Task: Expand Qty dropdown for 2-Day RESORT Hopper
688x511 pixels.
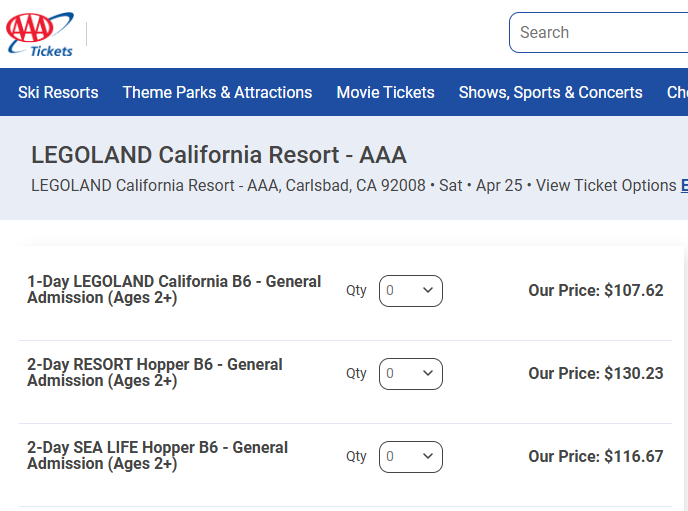Action: [x=410, y=374]
